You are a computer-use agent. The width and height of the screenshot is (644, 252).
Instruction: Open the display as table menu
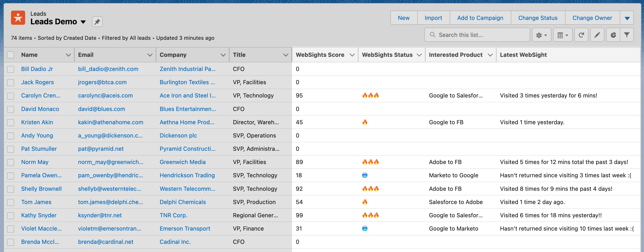(x=562, y=35)
